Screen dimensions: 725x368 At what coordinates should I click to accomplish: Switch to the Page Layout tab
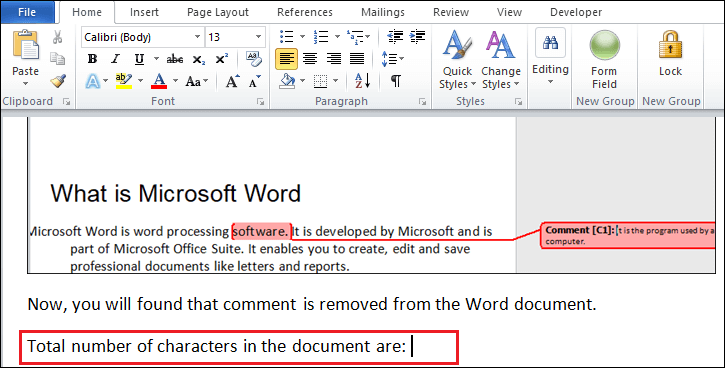218,12
